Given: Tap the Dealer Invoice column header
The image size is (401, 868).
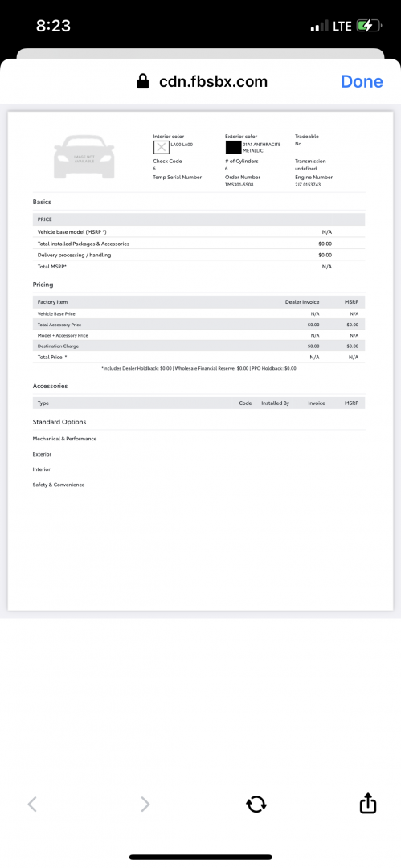Looking at the screenshot, I should [302, 302].
